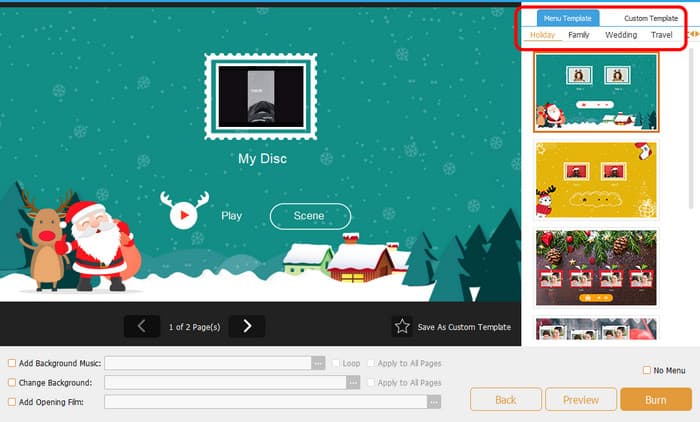Click the background music path field
Screen dimensions: 700x422
click(x=208, y=364)
